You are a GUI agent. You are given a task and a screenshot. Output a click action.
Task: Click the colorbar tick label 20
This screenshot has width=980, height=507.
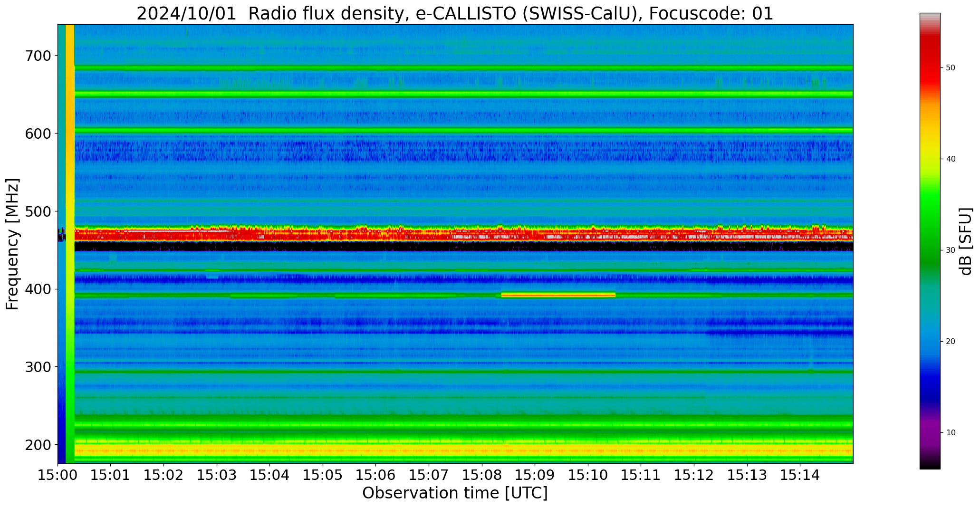coord(951,342)
